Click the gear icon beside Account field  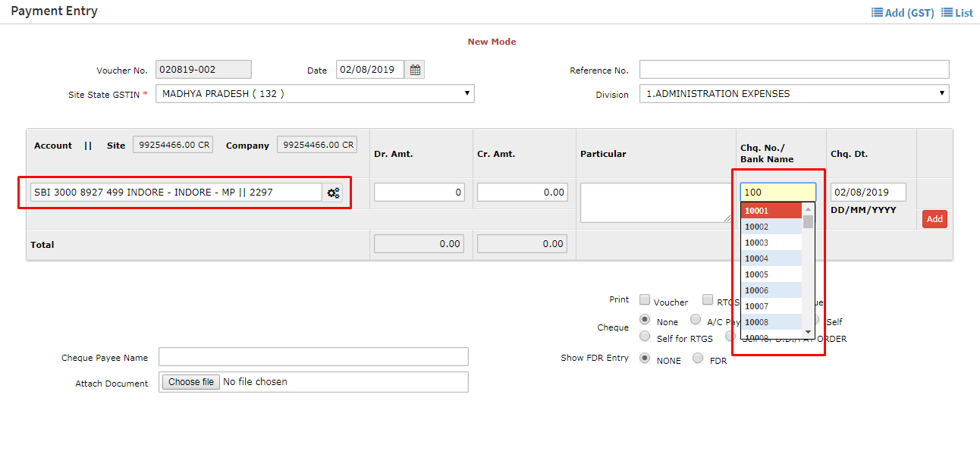(x=333, y=193)
